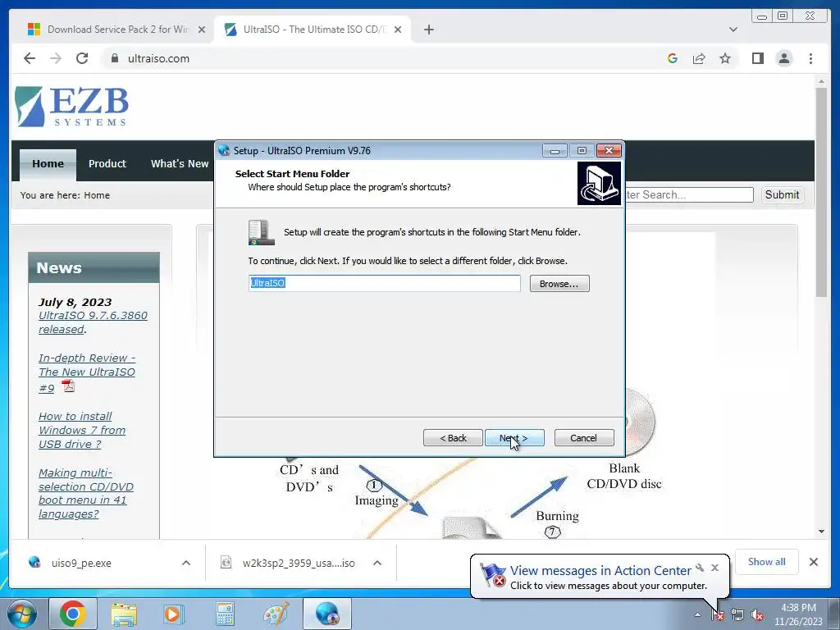Open the Product menu item
840x630 pixels.
click(107, 164)
